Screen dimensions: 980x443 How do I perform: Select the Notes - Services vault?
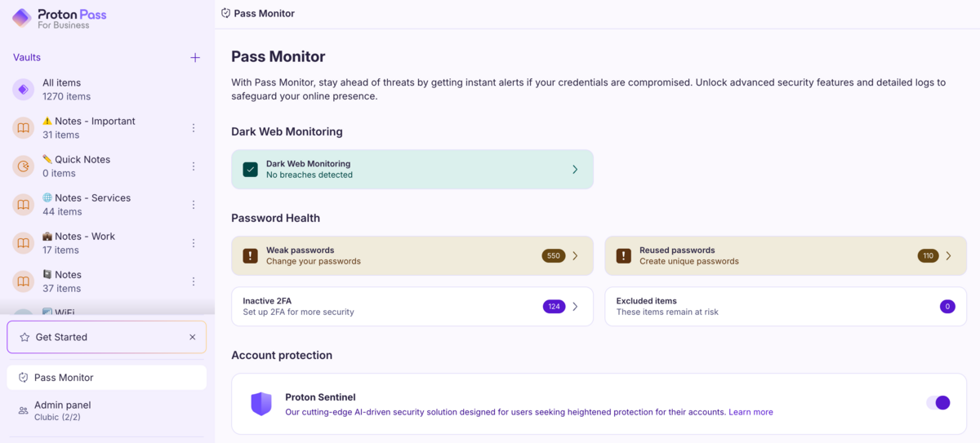106,205
